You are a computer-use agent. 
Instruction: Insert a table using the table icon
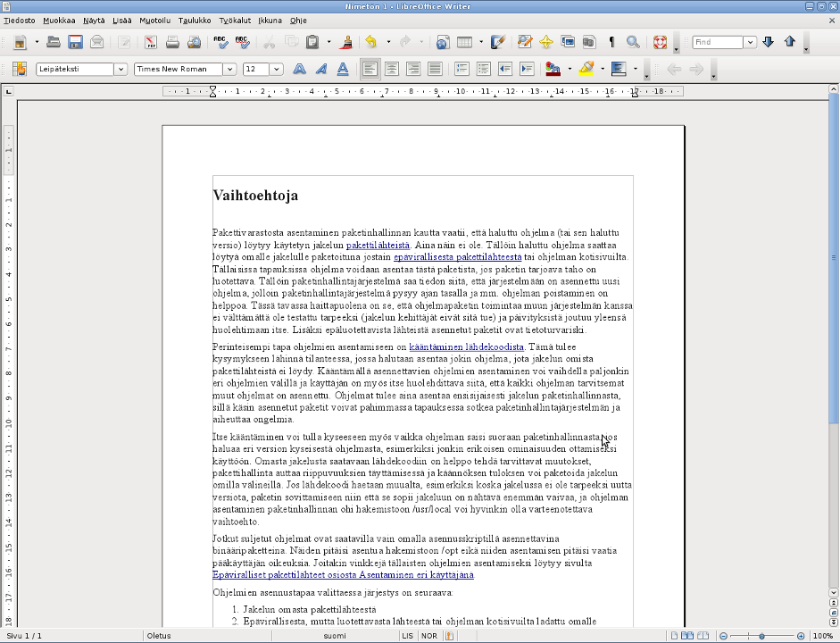[464, 42]
